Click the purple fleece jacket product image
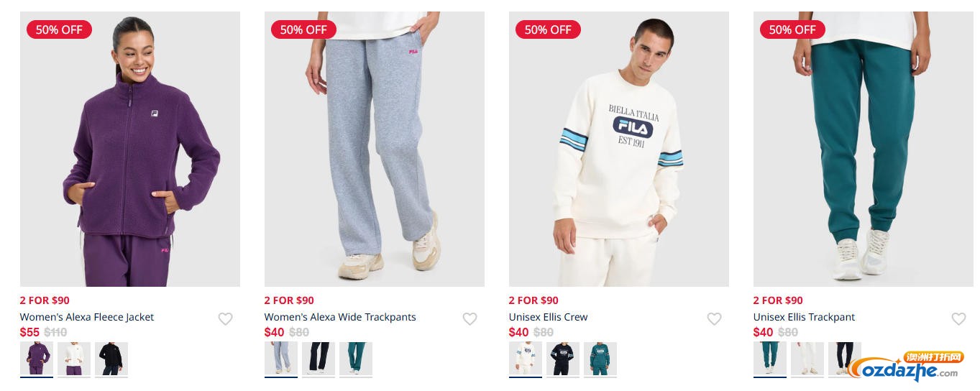980x391 pixels. [x=130, y=149]
